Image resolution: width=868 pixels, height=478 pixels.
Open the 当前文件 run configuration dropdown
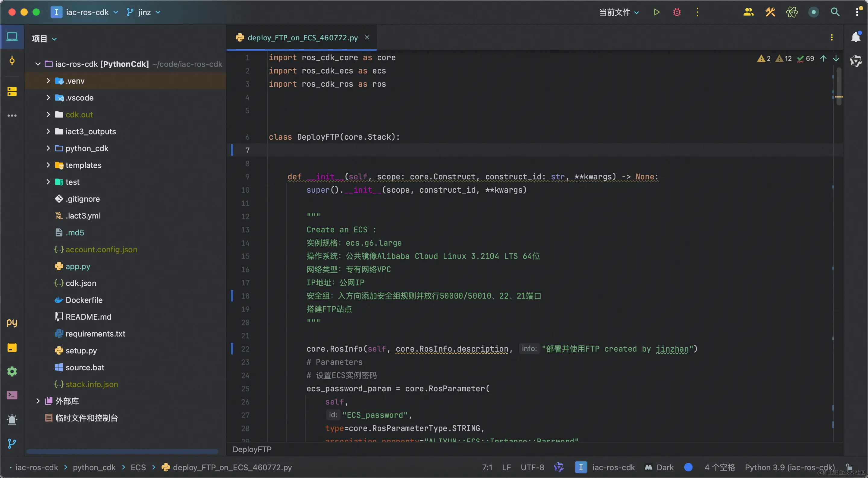coord(619,12)
